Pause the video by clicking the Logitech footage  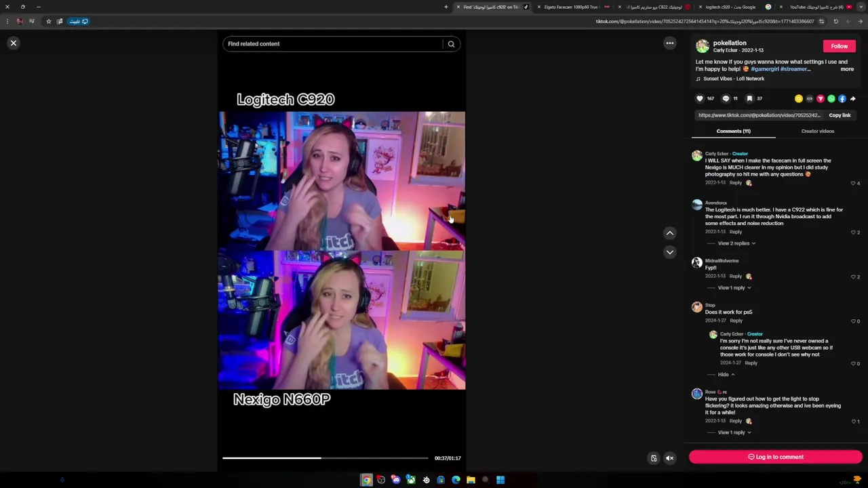point(342,182)
